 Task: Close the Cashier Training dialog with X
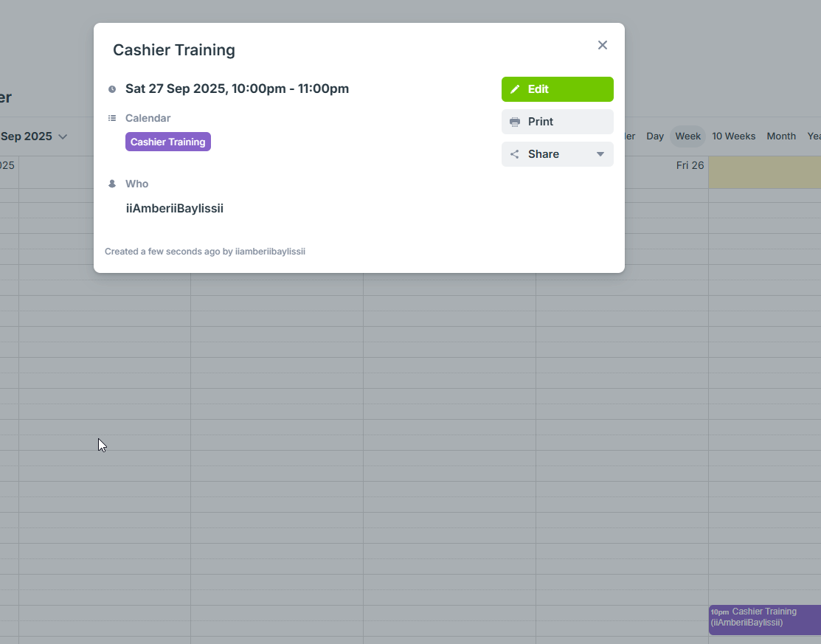point(603,45)
